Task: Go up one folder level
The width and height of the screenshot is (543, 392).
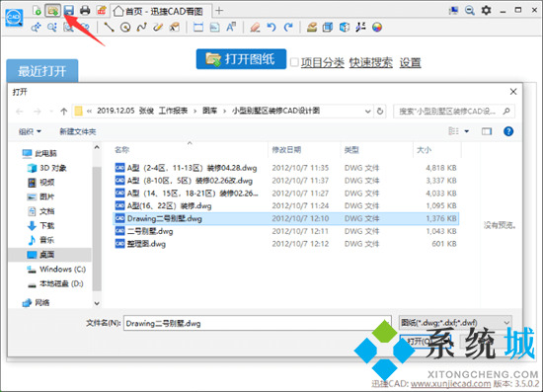Action: (x=64, y=112)
